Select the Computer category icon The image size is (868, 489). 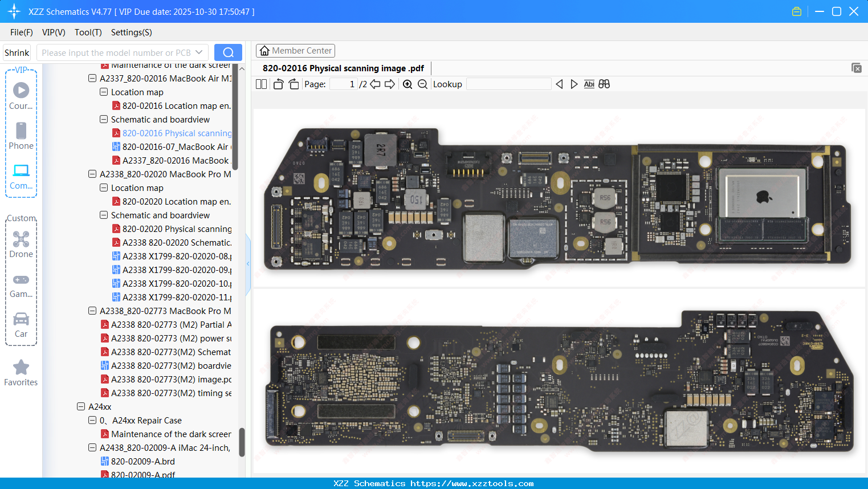tap(21, 176)
